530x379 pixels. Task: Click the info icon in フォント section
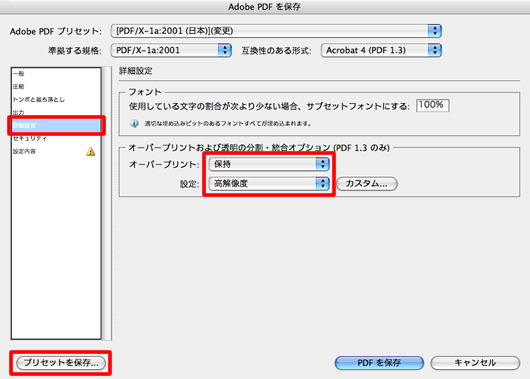tap(134, 123)
